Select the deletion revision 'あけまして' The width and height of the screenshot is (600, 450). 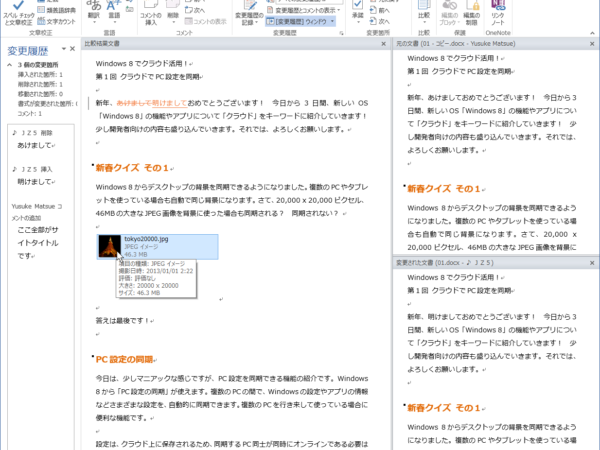[x=36, y=145]
